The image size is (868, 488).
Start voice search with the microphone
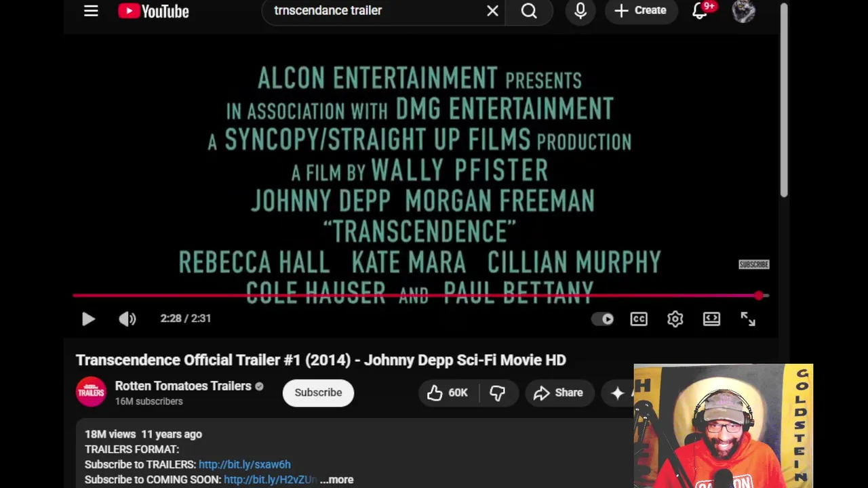(580, 11)
